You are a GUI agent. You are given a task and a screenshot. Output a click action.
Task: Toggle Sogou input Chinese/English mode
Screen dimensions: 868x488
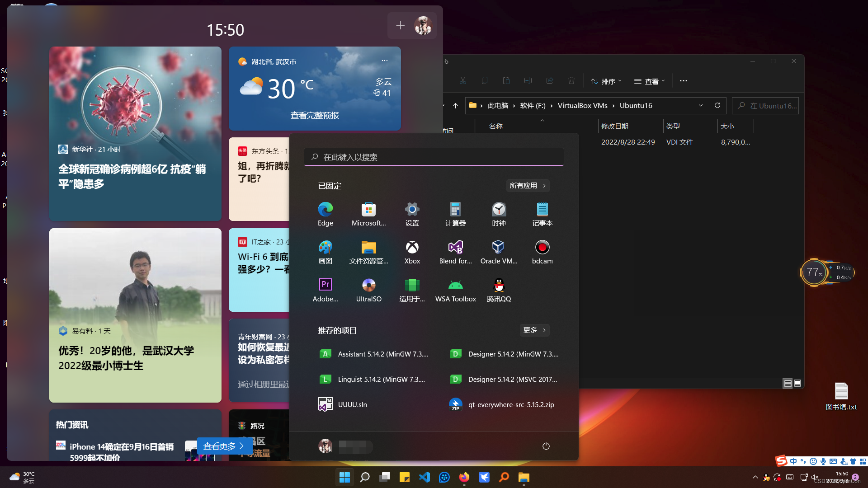click(794, 461)
